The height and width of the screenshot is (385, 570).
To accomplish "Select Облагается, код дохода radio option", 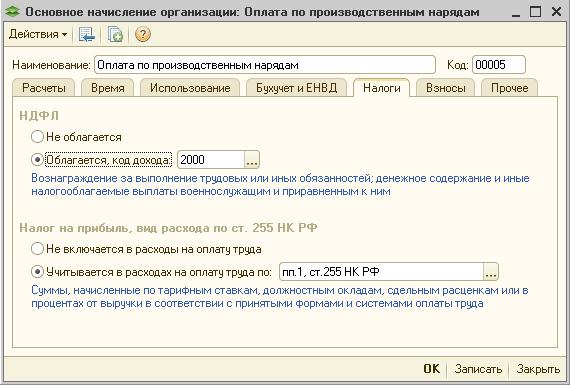I will (37, 160).
